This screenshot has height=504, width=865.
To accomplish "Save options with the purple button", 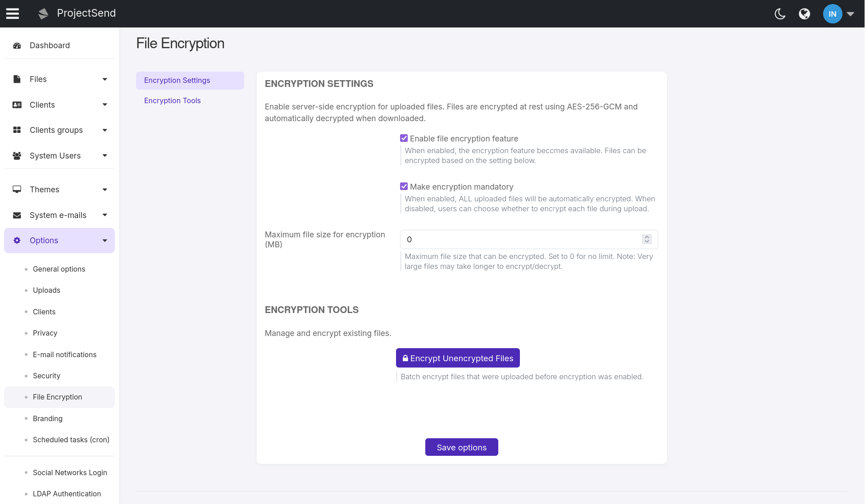I will 461,447.
